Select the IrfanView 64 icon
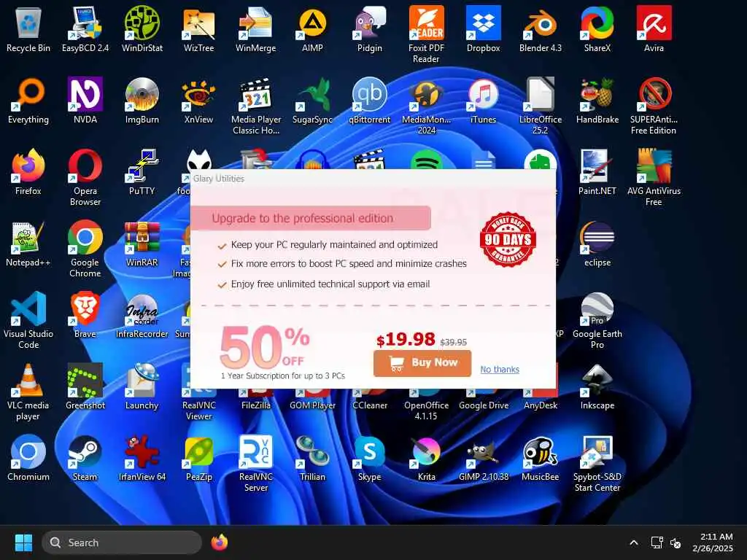 [x=142, y=458]
